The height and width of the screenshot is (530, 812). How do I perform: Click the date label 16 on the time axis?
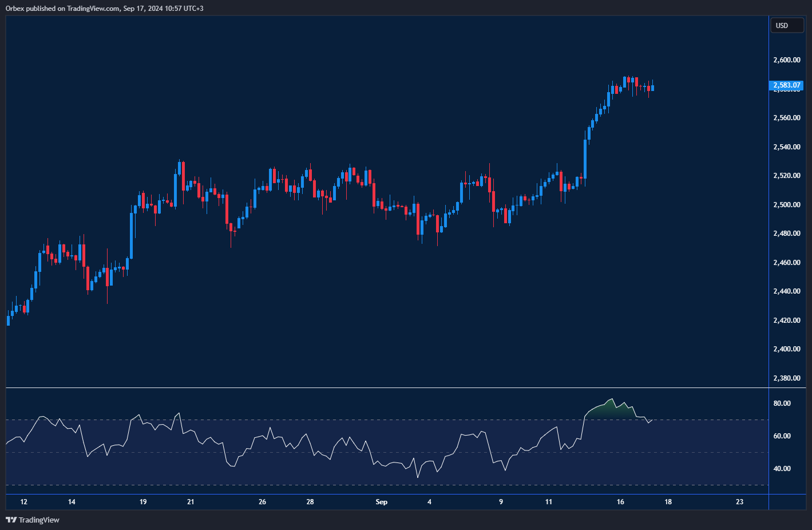pos(620,502)
